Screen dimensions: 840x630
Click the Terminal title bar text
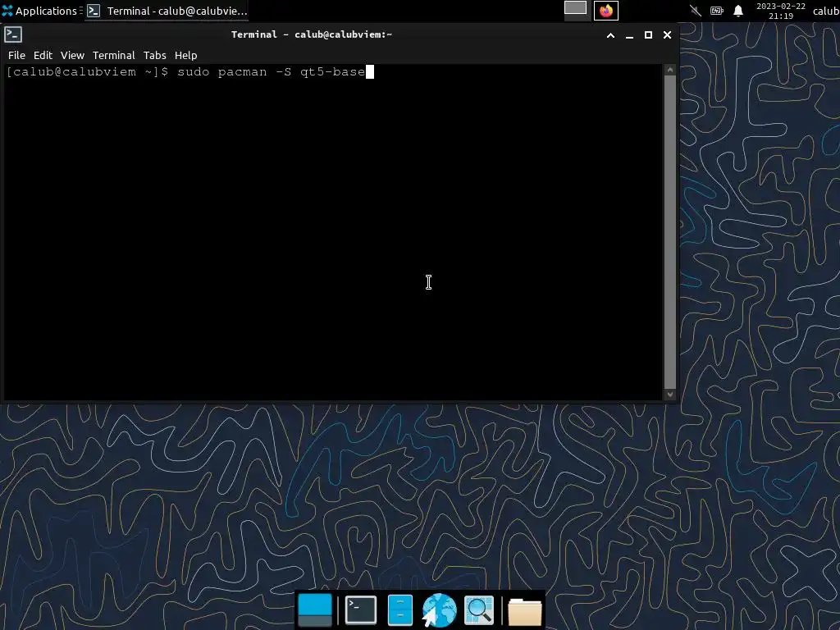click(x=311, y=34)
